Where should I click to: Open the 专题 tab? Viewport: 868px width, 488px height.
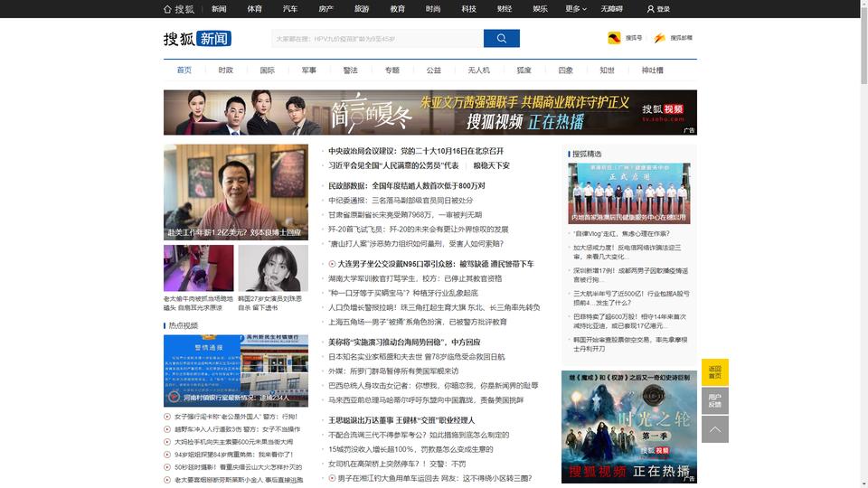[x=392, y=70]
